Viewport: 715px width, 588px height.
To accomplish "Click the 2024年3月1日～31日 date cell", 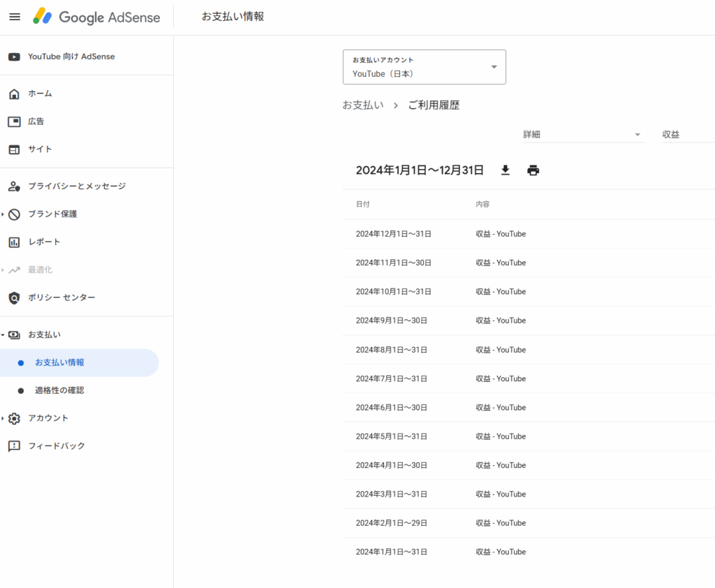I will 391,494.
